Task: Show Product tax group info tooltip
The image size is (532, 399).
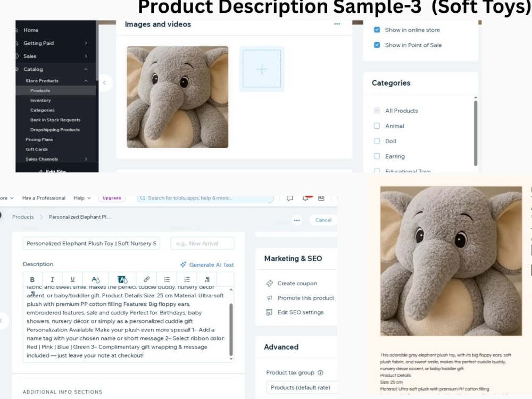Action: coord(320,373)
